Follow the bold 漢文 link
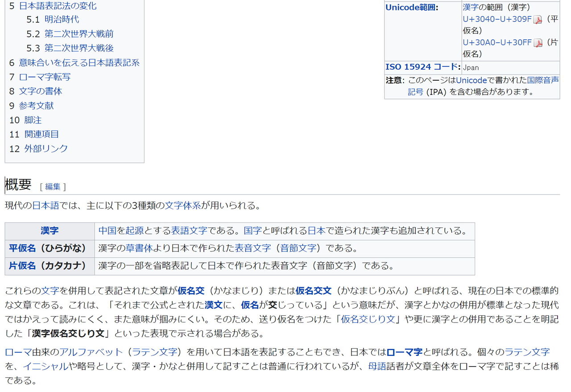This screenshot has height=392, width=571. pos(214,305)
